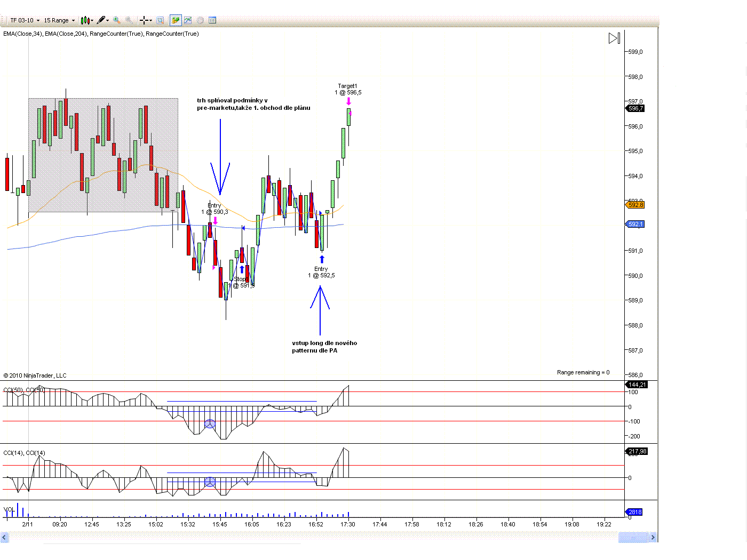Click the Target1 1 @ 596,5 marker label

348,89
